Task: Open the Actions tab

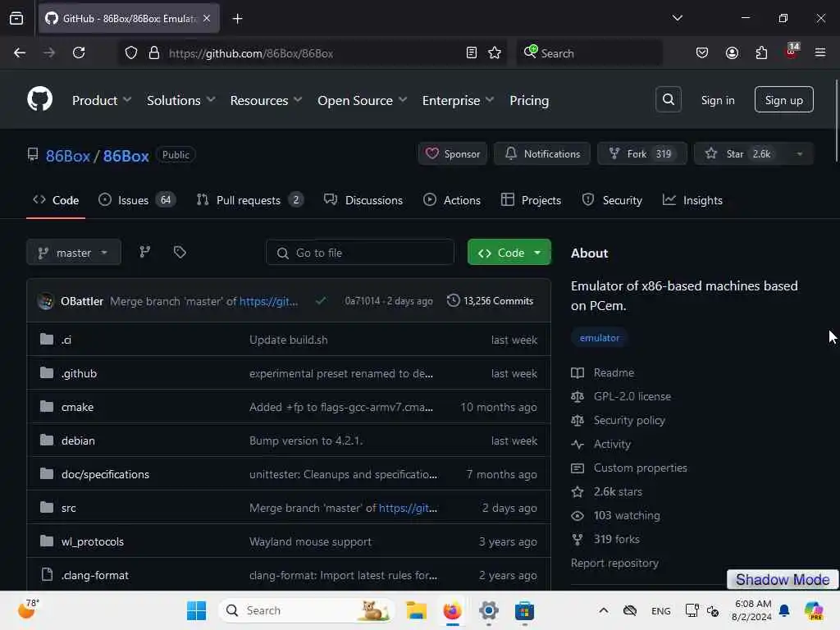Action: click(x=452, y=200)
